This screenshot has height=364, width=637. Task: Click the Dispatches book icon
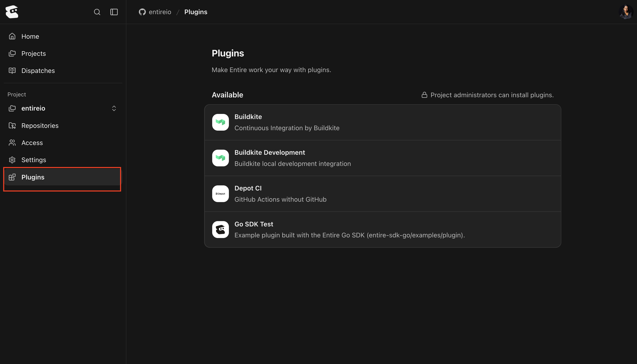coord(12,71)
